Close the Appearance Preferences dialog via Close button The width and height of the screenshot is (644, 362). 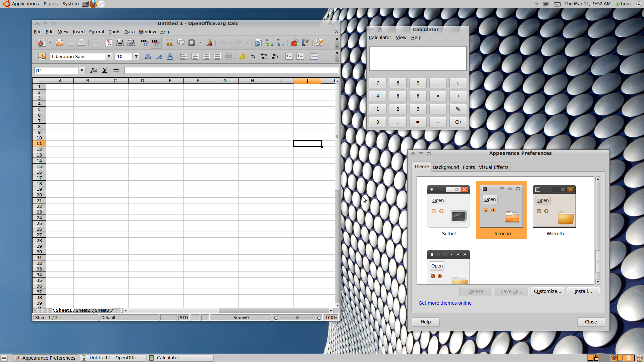[591, 322]
